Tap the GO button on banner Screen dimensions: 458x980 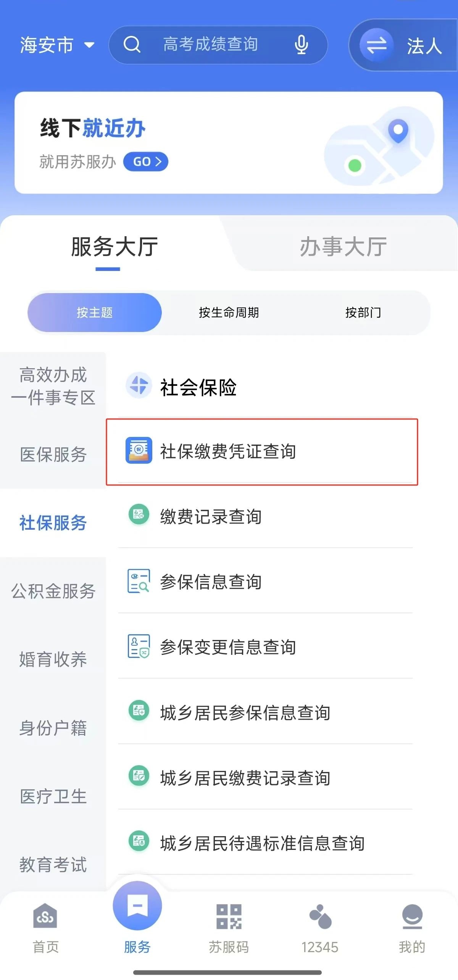(146, 161)
